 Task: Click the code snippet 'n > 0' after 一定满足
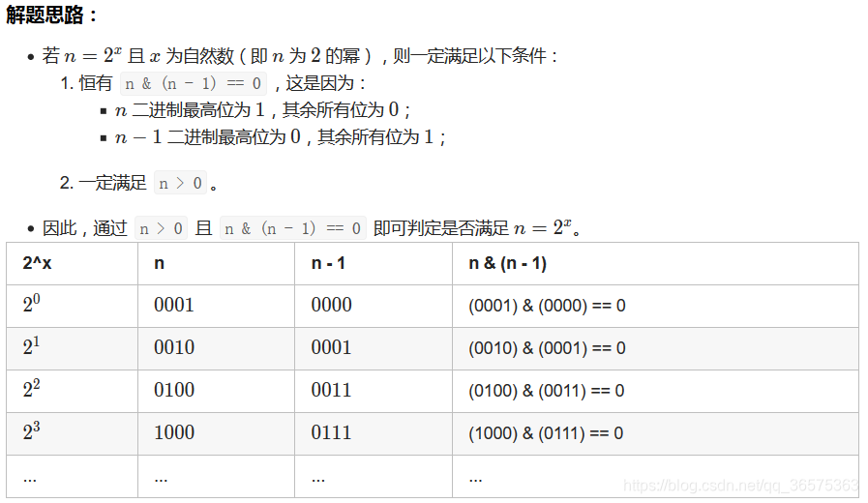pyautogui.click(x=180, y=183)
